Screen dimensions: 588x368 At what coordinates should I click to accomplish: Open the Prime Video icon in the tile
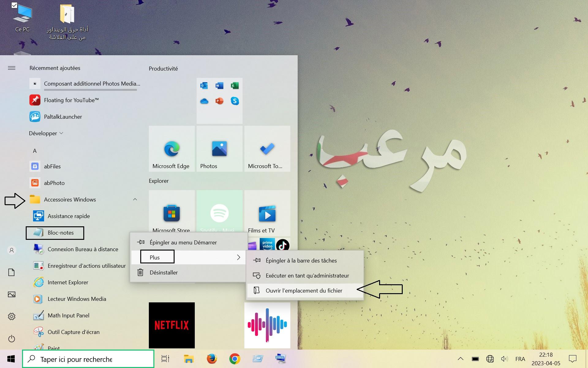click(267, 245)
